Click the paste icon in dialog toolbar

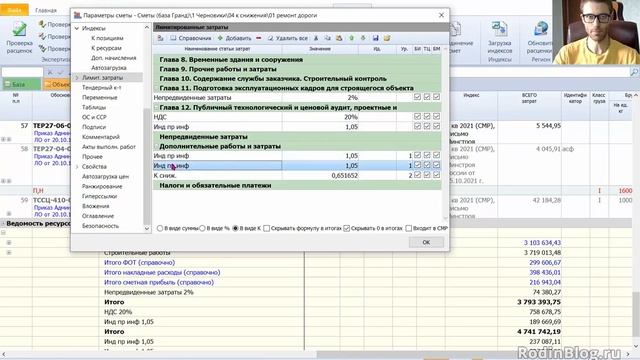[339, 38]
